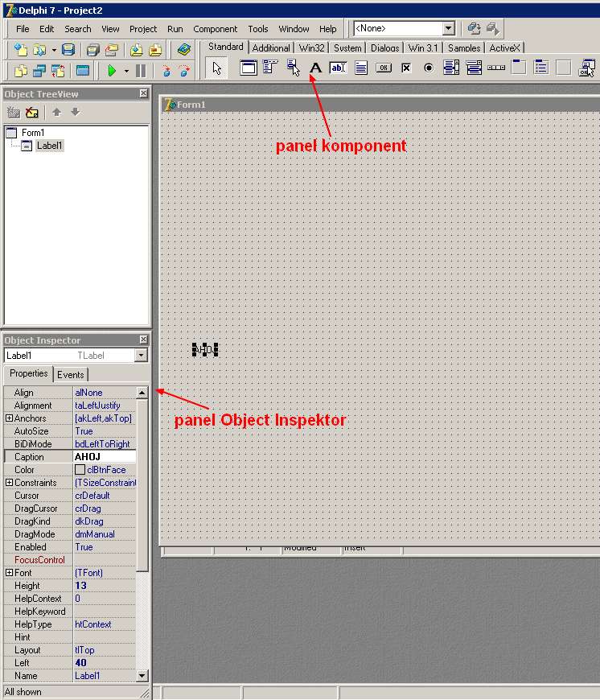Image resolution: width=600 pixels, height=700 pixels.
Task: Switch to the Dialogs palette tab
Action: pos(385,47)
